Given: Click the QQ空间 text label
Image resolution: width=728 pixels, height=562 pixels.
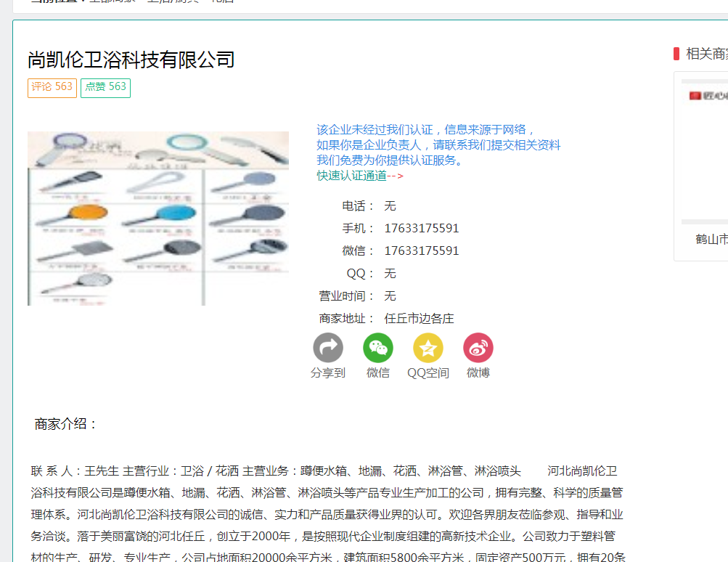Looking at the screenshot, I should tap(428, 373).
